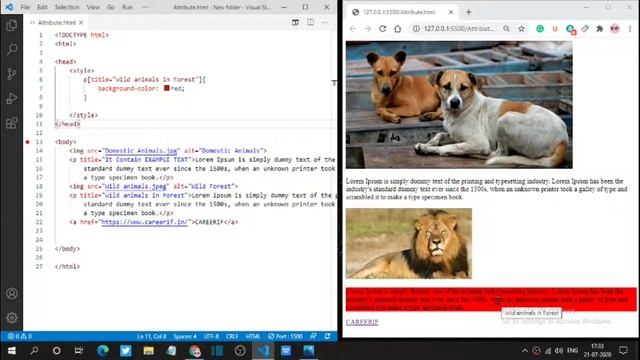Open notifications bell in VS Code status bar
The image size is (640, 360).
(327, 336)
